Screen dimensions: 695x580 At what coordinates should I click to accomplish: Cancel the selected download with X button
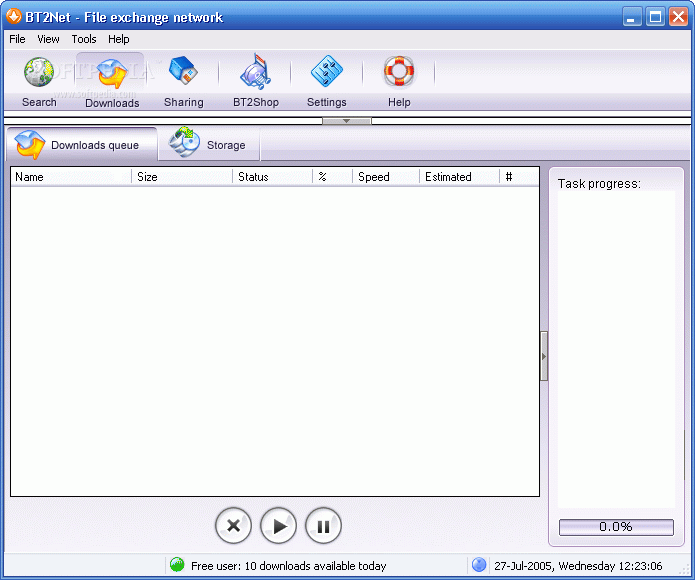233,526
